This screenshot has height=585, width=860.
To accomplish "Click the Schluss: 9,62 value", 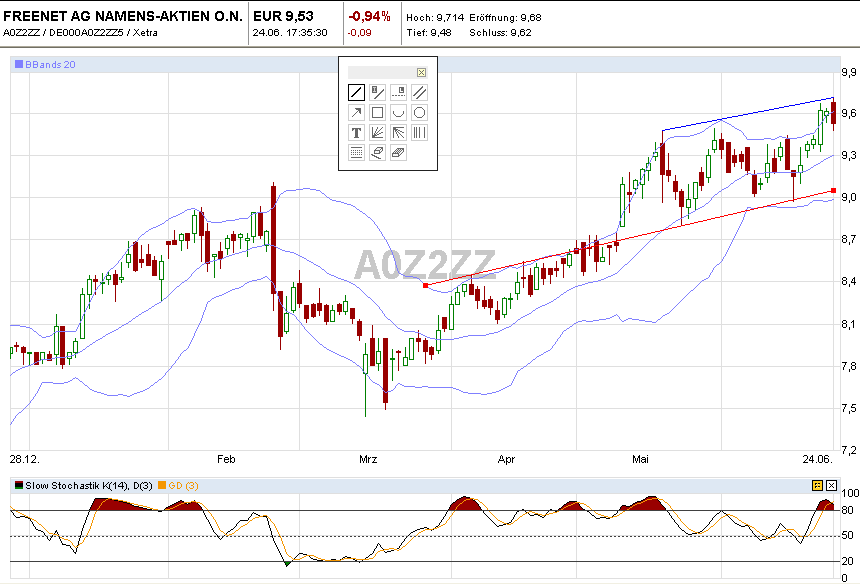I will (500, 33).
